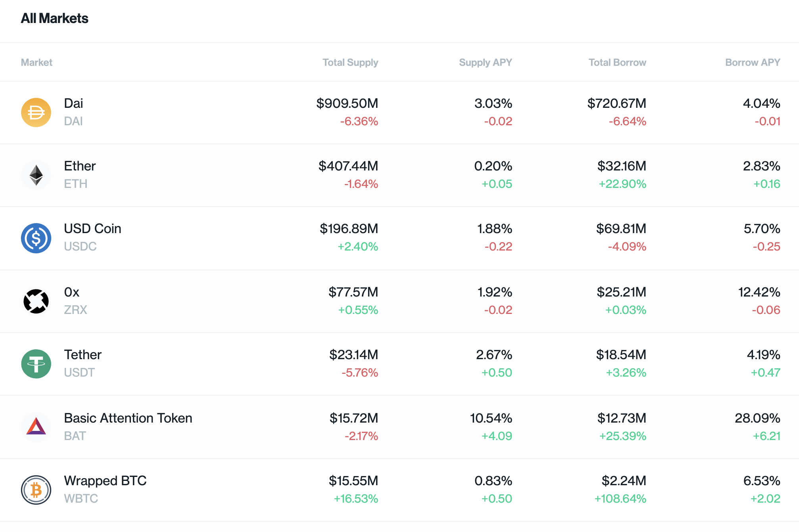The width and height of the screenshot is (799, 532).
Task: Click 0x supply APY 1.92%
Action: point(495,292)
